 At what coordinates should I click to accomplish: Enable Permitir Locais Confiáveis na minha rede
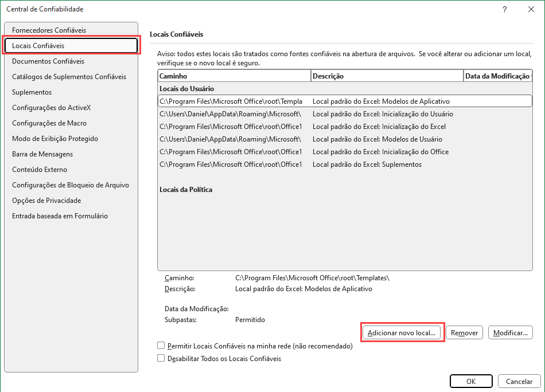click(x=255, y=346)
